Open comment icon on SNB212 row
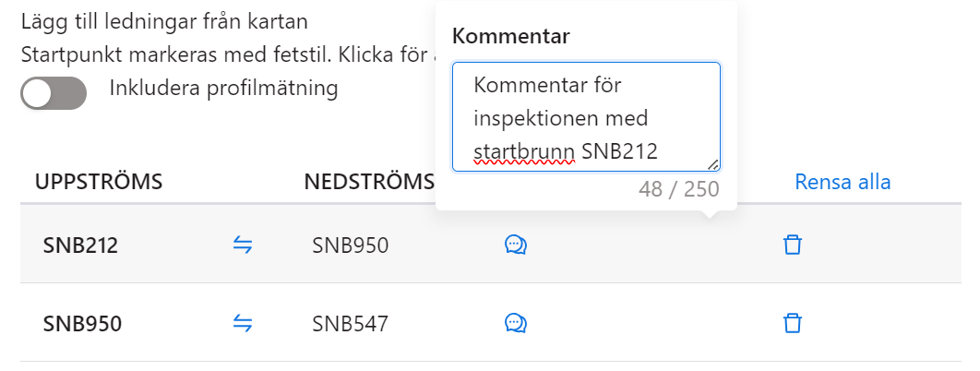The height and width of the screenshot is (371, 980). [516, 245]
